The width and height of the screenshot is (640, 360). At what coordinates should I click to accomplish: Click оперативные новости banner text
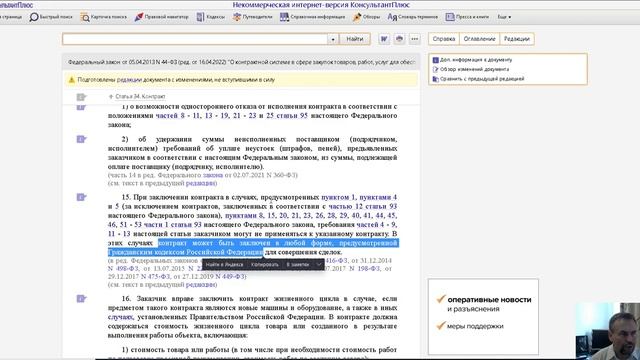(489, 300)
